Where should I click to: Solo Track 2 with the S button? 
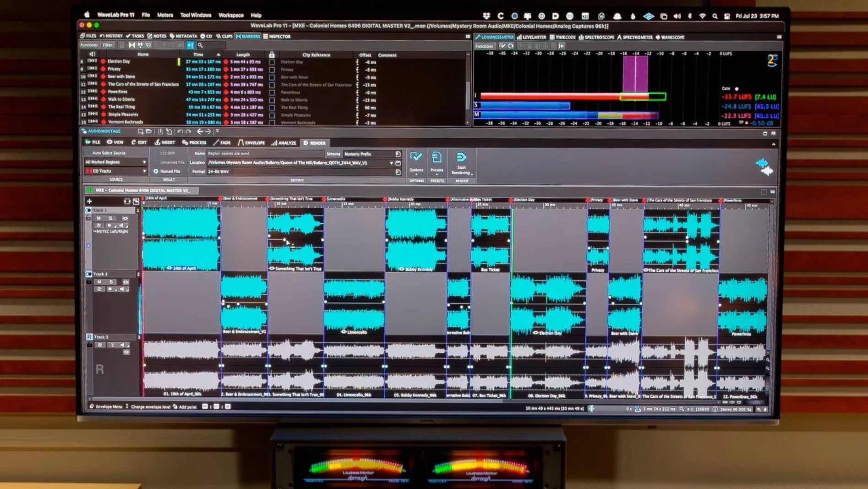coord(111,282)
